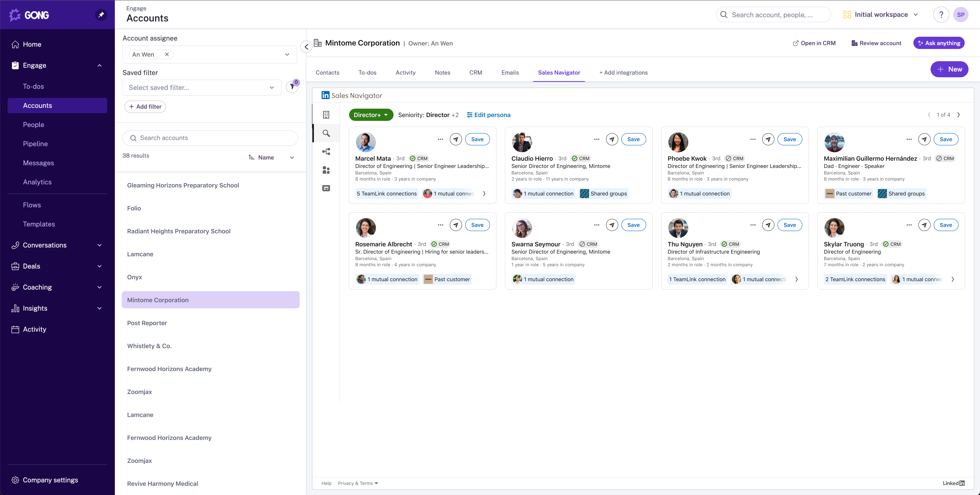This screenshot has width=980, height=495.
Task: Click the Search accounts field
Action: [210, 138]
